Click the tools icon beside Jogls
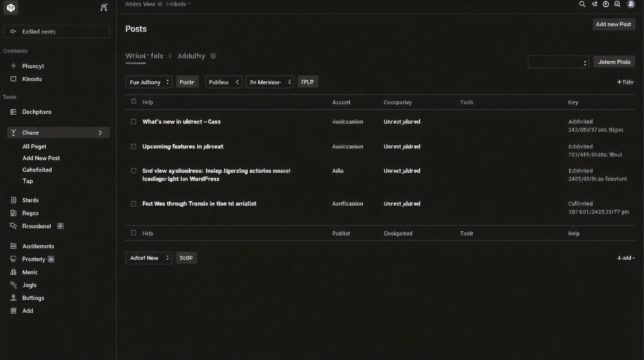The height and width of the screenshot is (360, 644). [x=13, y=285]
